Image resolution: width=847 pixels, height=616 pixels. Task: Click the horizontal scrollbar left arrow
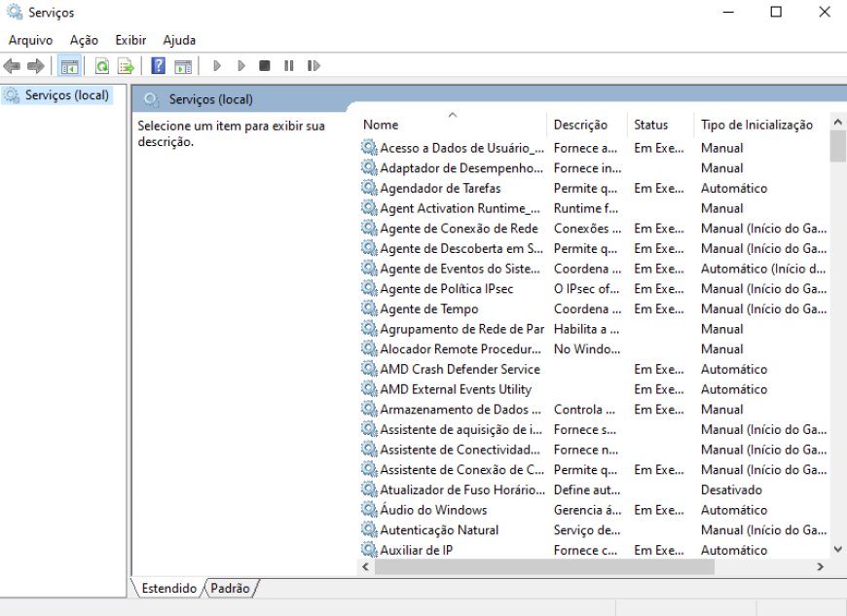pyautogui.click(x=366, y=566)
